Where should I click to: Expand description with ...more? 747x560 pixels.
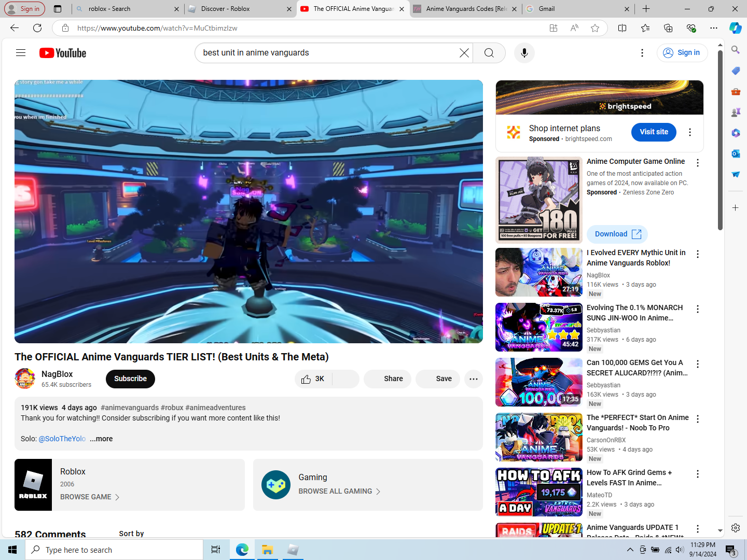pyautogui.click(x=101, y=439)
